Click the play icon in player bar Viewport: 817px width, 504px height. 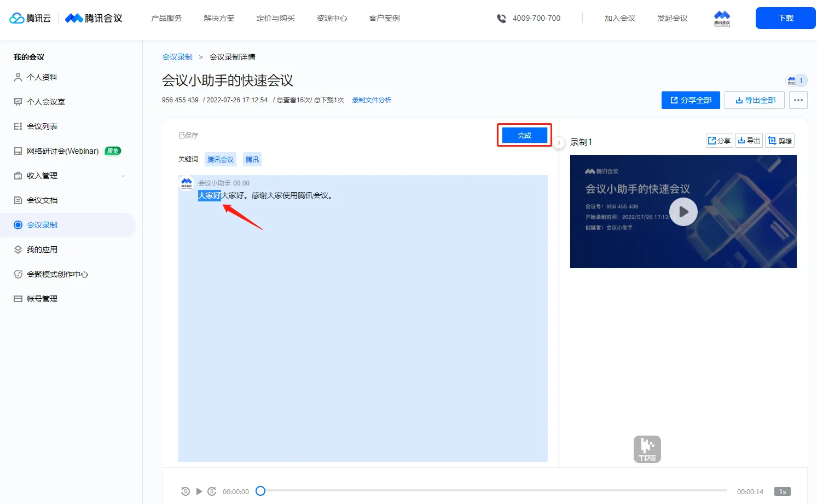(199, 491)
